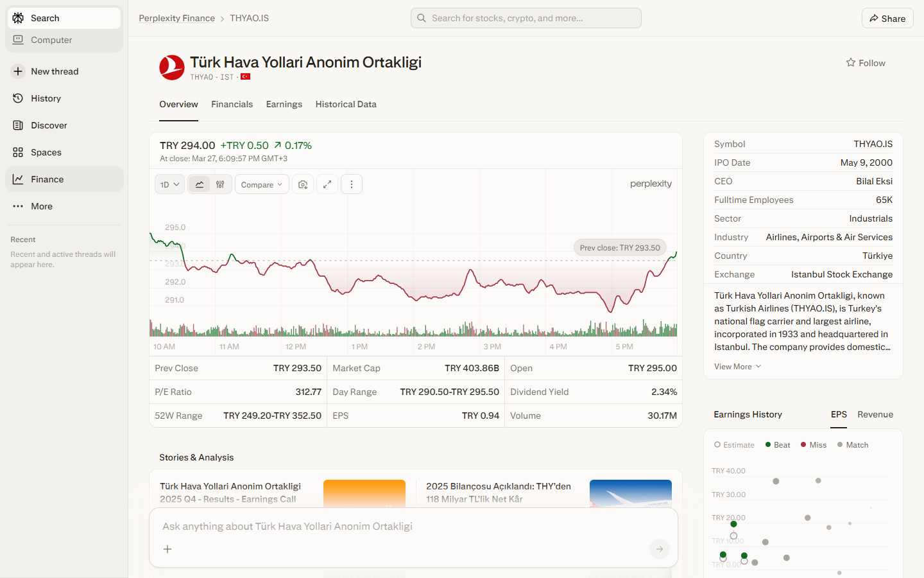Follow Türk Hava Yollari stock
Screen dimensions: 924x578
866,63
